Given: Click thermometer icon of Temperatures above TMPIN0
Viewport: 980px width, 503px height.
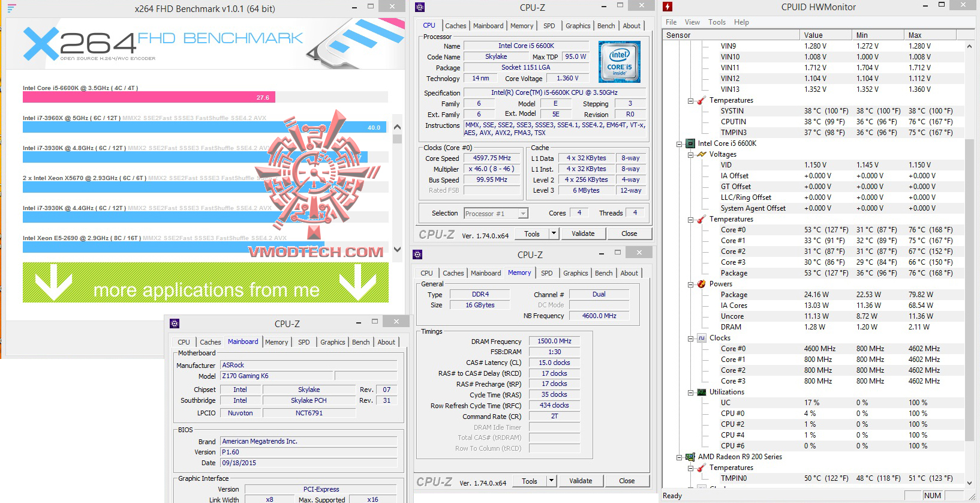Looking at the screenshot, I should (x=701, y=468).
